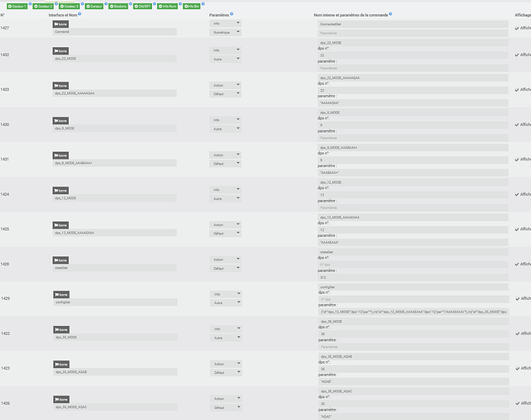Edit the name field dps_35_MODE_AQAB
Image resolution: width=531 pixels, height=420 pixels.
tap(115, 372)
